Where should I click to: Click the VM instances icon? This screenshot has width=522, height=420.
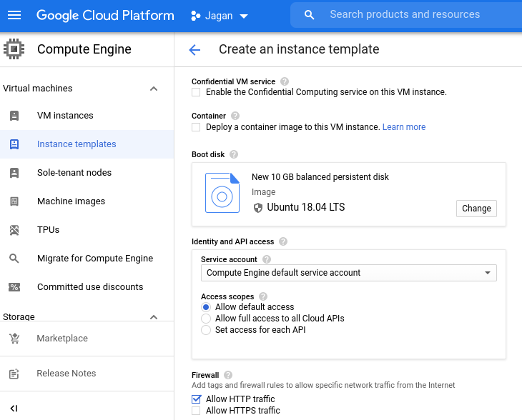(x=14, y=116)
